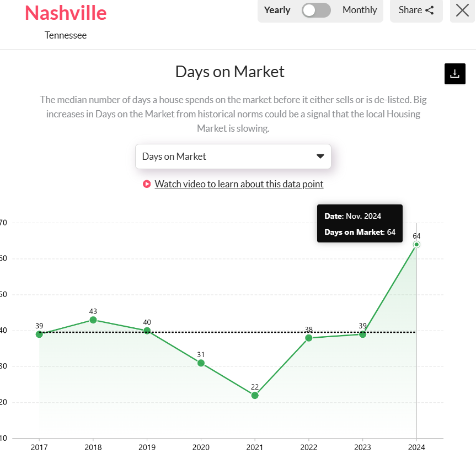Viewport: 476px width, 459px height.
Task: Click the tooltip showing Nov. 2024 data
Action: [x=360, y=223]
